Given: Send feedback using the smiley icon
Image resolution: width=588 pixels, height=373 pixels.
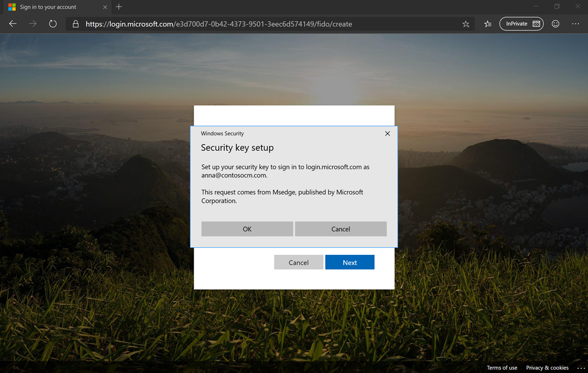Looking at the screenshot, I should point(555,24).
